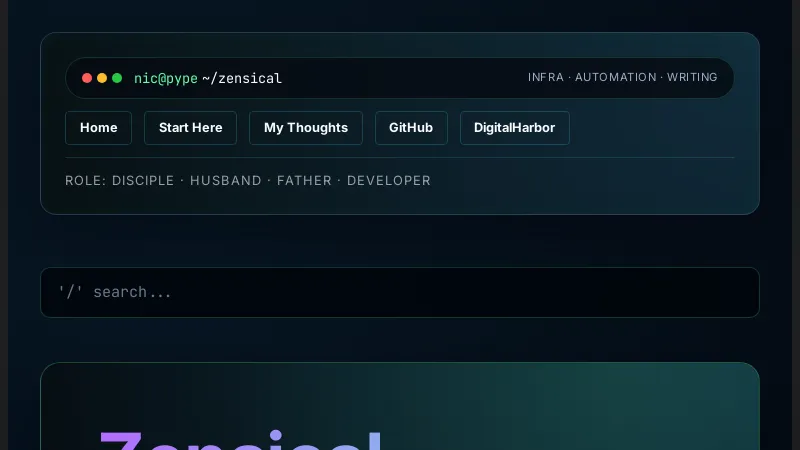
Task: Click the large Zensical hero heading
Action: click(240, 440)
